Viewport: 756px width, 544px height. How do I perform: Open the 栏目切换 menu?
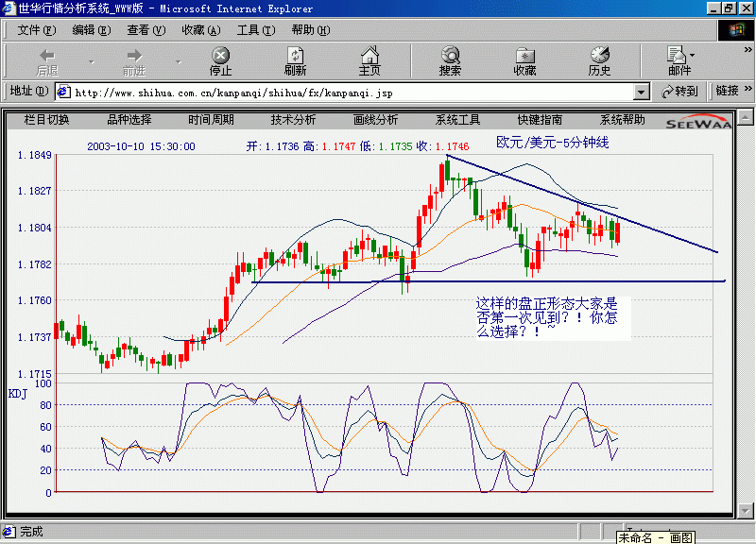pos(46,120)
